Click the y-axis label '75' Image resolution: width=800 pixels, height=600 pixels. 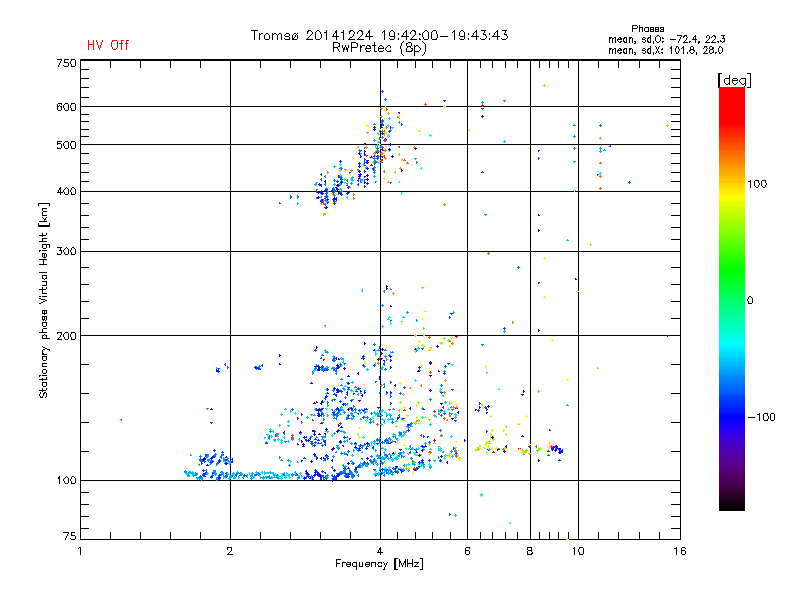70,536
